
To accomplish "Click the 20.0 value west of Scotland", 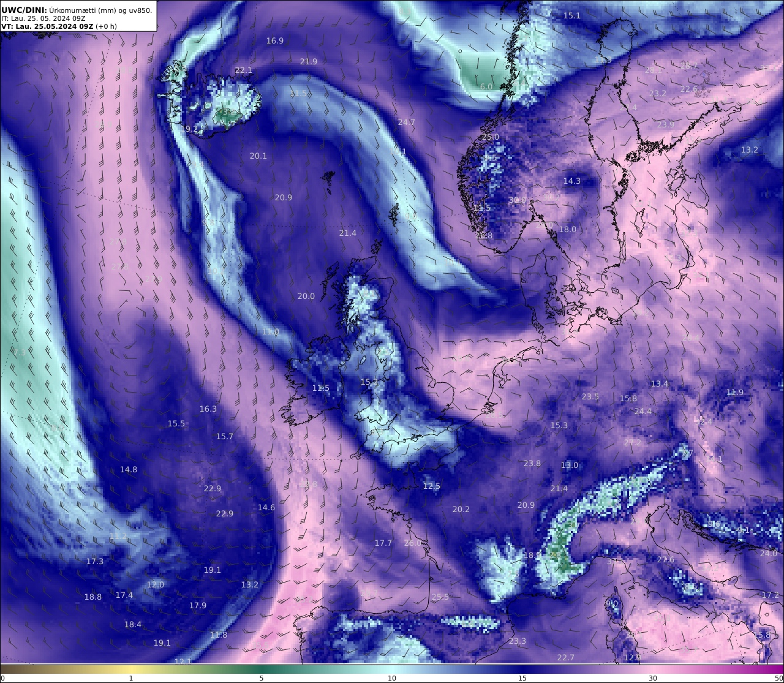I will coord(306,296).
